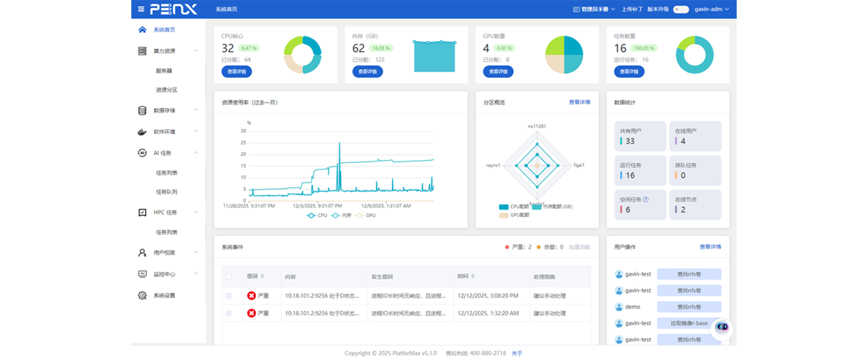The height and width of the screenshot is (359, 868).
Task: Collapse the 算力资源 menu chevron
Action: click(x=196, y=51)
